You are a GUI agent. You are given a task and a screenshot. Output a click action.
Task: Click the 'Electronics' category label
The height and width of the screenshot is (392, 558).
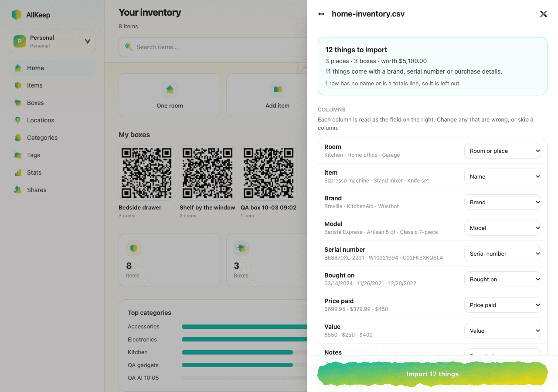[x=142, y=340]
